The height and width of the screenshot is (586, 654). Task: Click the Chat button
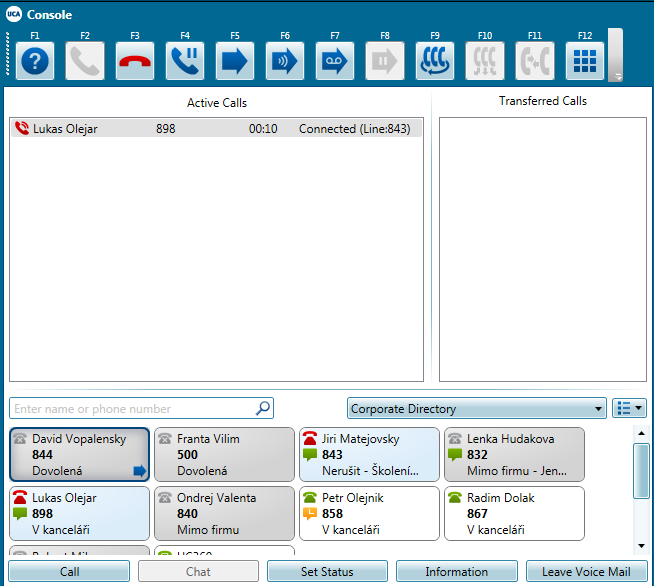[x=198, y=571]
